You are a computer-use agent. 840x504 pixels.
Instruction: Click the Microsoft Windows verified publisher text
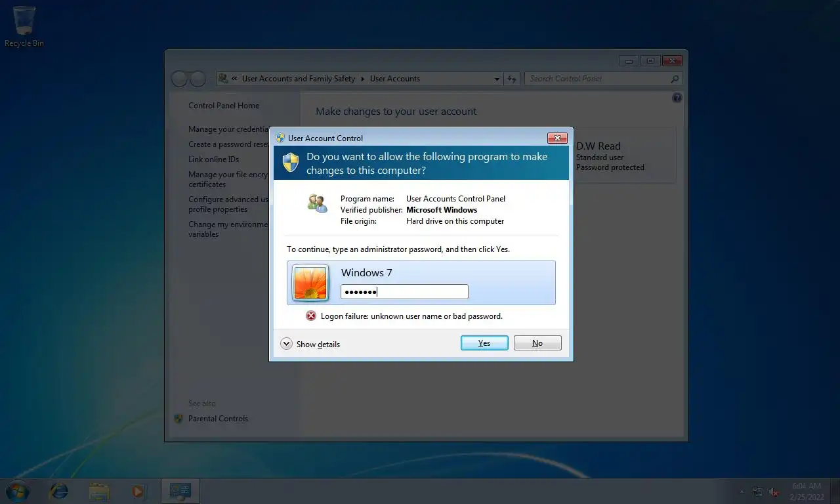pos(442,210)
